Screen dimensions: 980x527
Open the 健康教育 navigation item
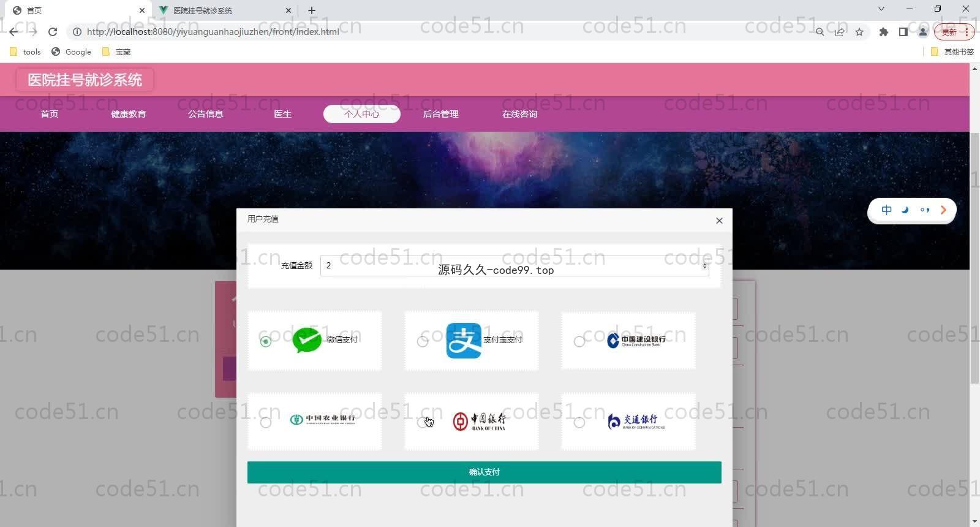click(129, 114)
